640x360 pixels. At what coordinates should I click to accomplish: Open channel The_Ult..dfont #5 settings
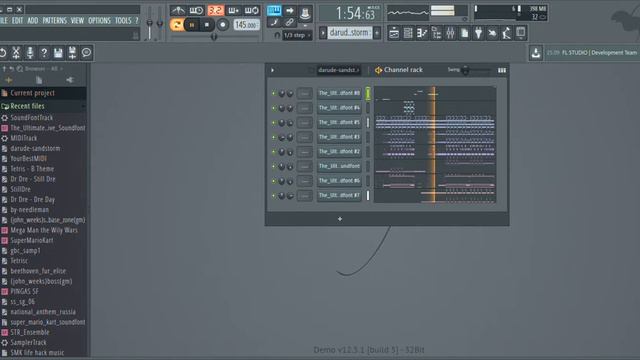[339, 122]
